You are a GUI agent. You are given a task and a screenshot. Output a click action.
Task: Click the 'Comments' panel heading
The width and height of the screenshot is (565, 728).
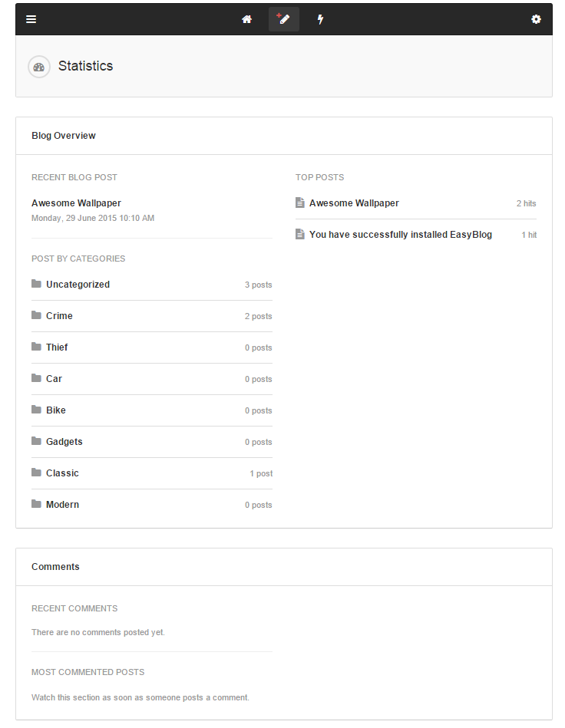coord(55,567)
